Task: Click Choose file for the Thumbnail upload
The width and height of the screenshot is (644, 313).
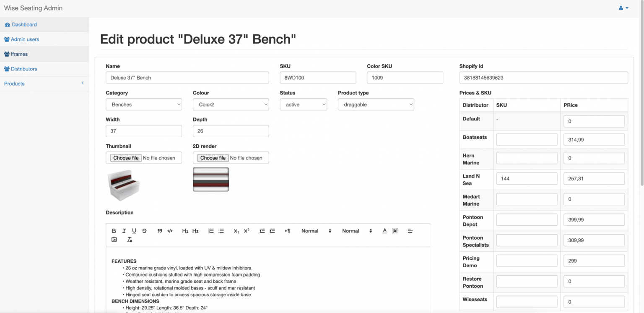Action: click(125, 158)
